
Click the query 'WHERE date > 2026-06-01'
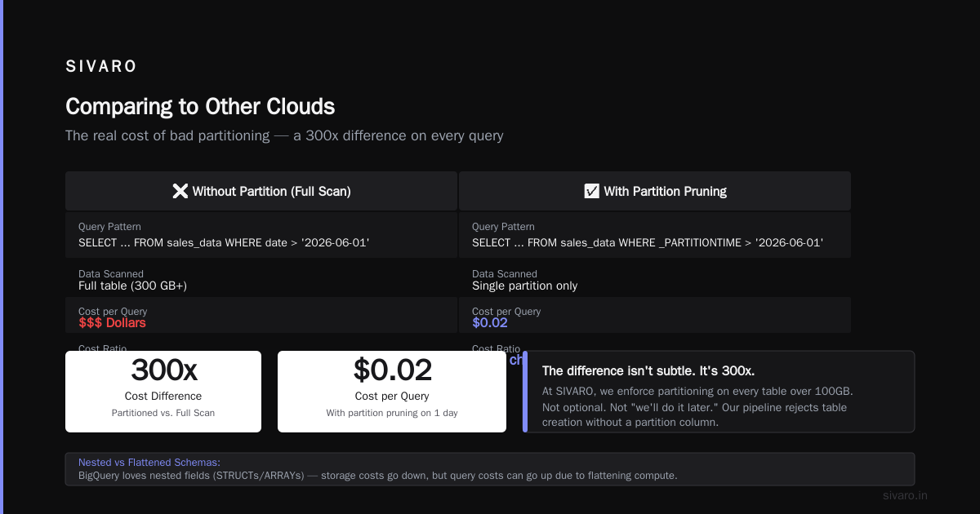(x=224, y=242)
